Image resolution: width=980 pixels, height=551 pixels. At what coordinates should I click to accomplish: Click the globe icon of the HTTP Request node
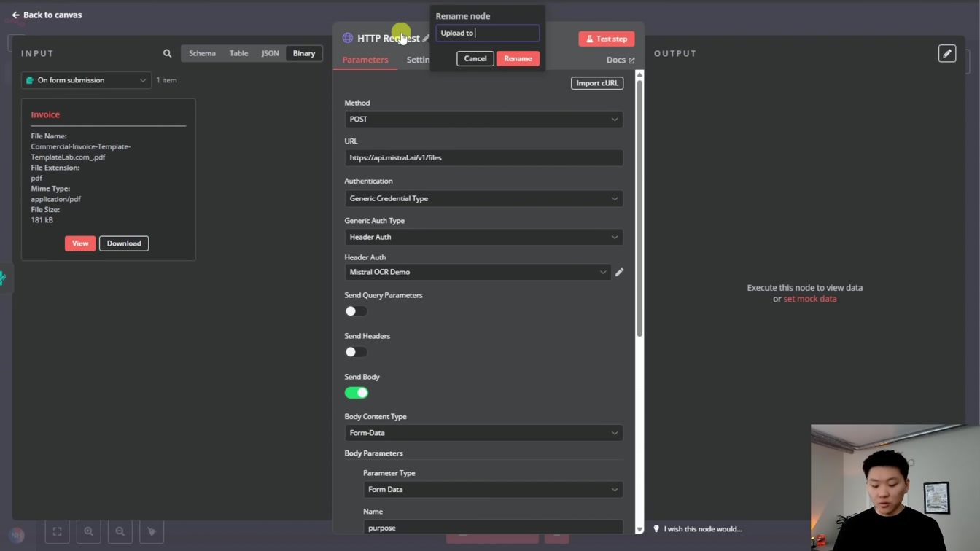pos(348,38)
